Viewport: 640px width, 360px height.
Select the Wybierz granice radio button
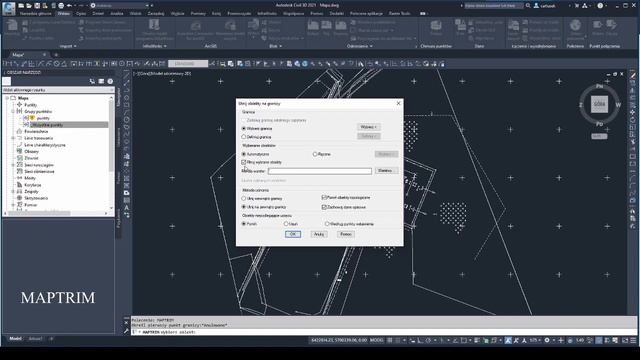click(x=244, y=129)
